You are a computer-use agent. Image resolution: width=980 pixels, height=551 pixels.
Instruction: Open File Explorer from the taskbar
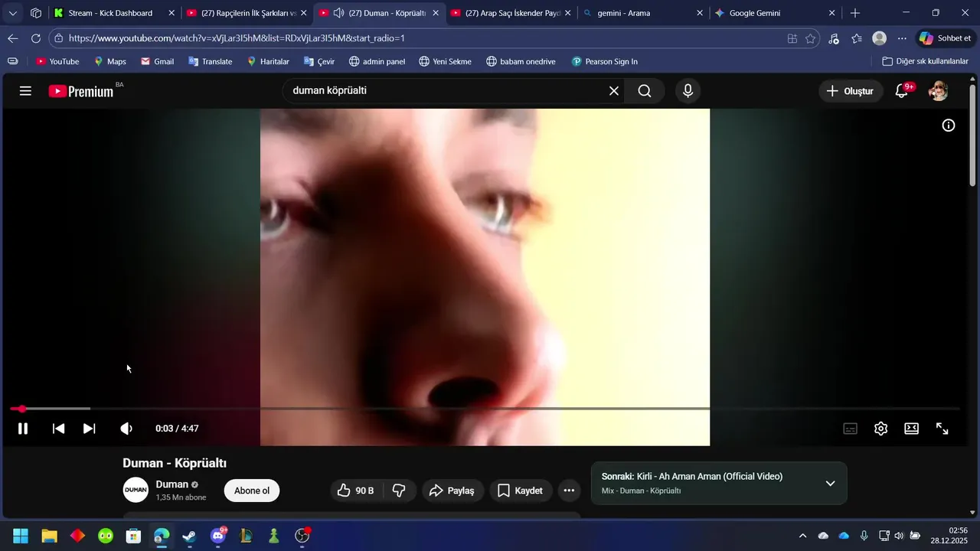click(x=49, y=536)
